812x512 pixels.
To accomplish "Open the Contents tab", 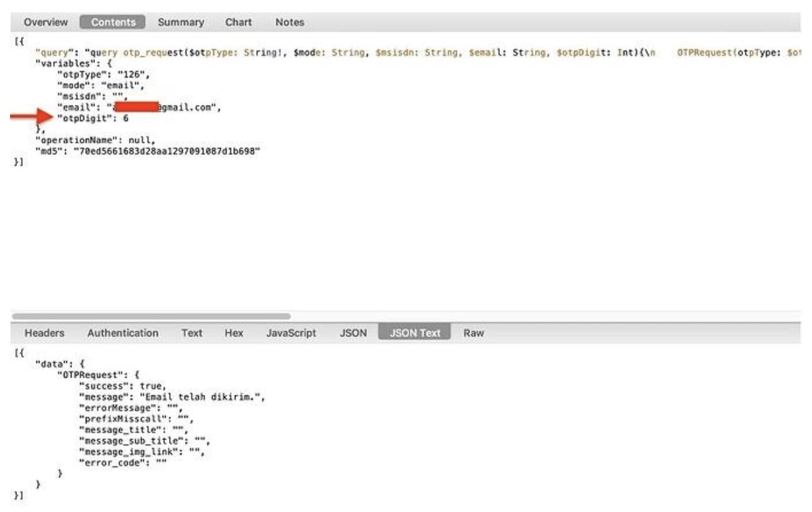I will (112, 22).
